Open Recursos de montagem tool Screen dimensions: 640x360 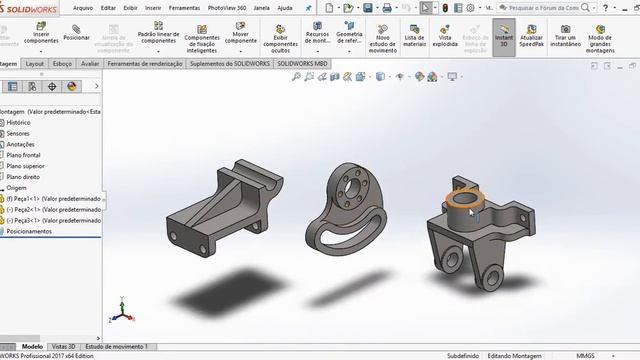pos(317,33)
